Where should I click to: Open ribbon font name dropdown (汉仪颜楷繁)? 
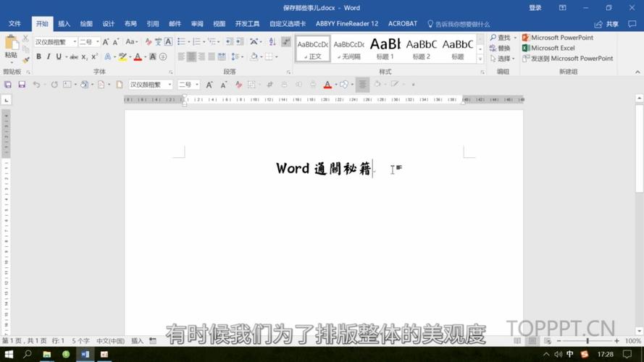coord(75,42)
